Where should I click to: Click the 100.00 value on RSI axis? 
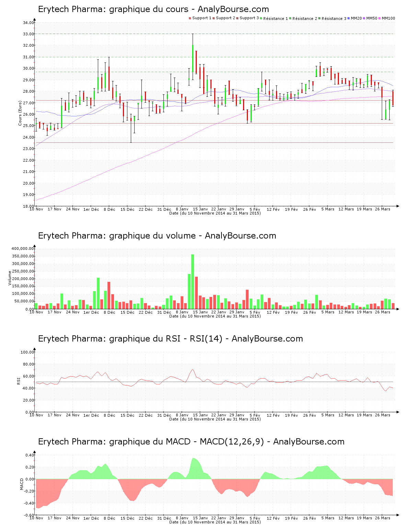(27, 352)
